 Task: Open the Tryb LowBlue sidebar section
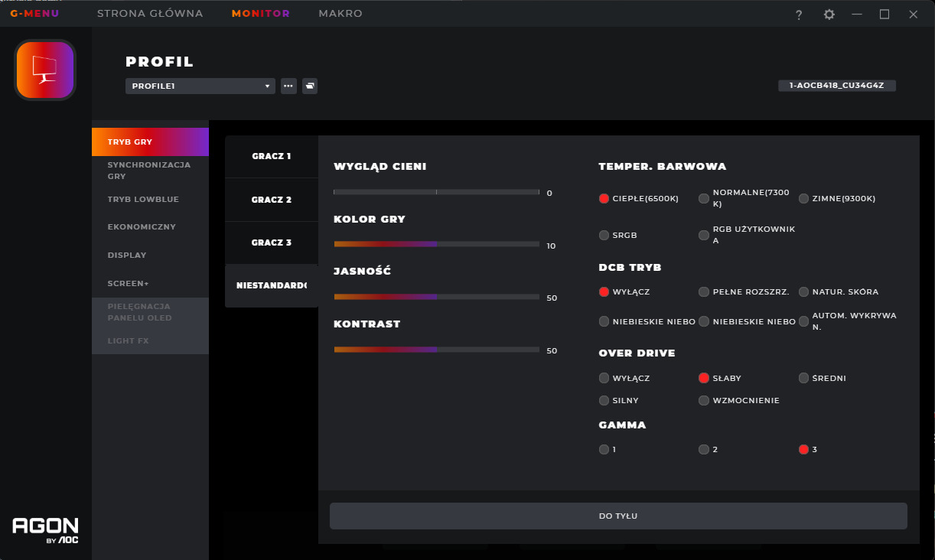pyautogui.click(x=143, y=200)
